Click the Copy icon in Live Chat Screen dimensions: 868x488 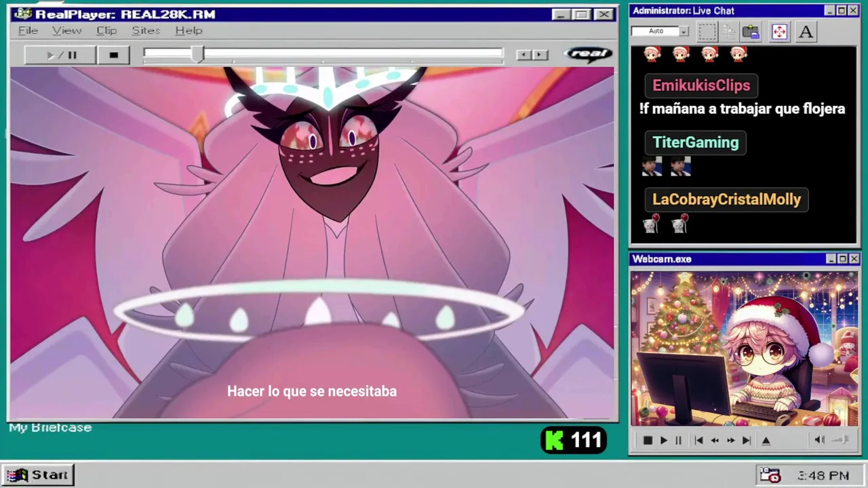pyautogui.click(x=729, y=32)
